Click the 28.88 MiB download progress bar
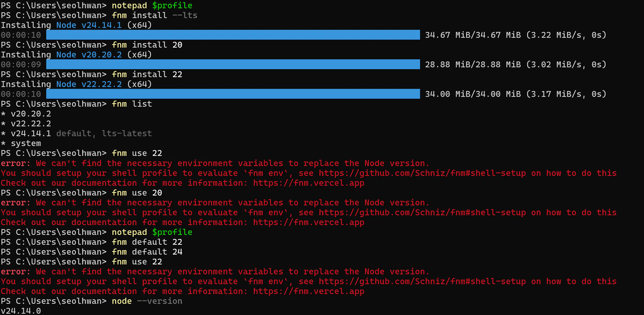This screenshot has width=644, height=315. coord(233,64)
